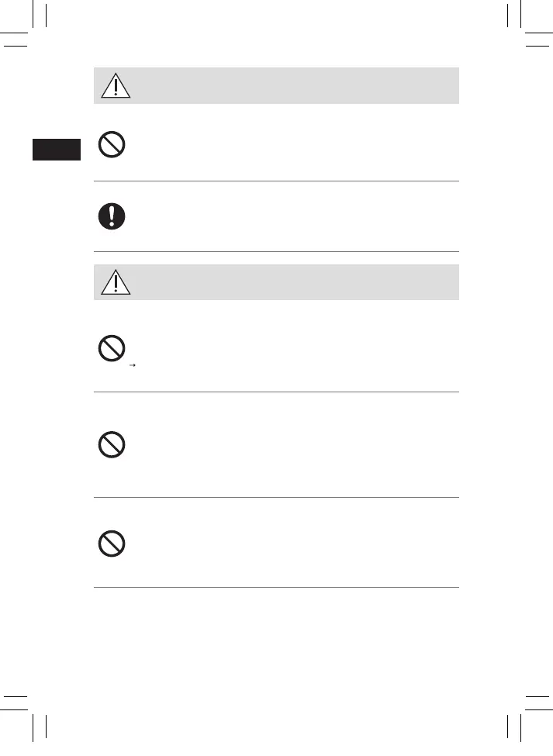Click the divider line above the bottommost prohibition symbol
Screen dimensions: 553x756
[276, 497]
